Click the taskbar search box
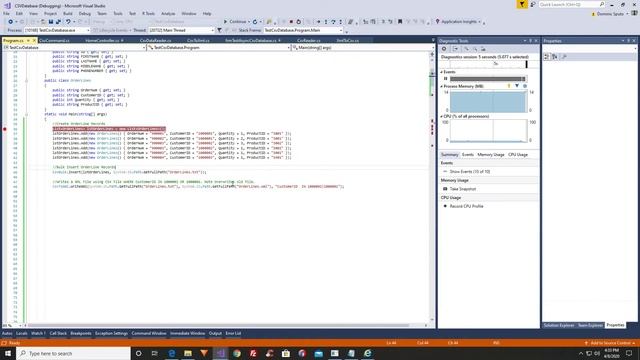The height and width of the screenshot is (360, 640). tap(73, 353)
